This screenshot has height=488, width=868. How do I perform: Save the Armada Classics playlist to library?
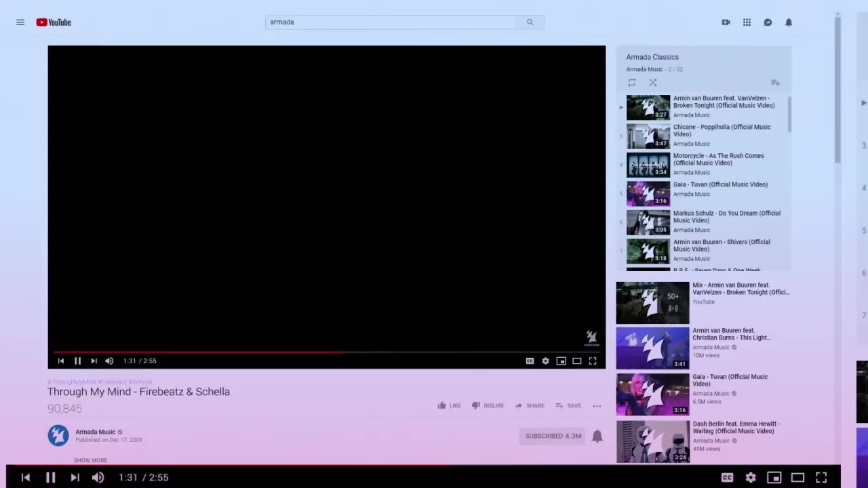[775, 83]
